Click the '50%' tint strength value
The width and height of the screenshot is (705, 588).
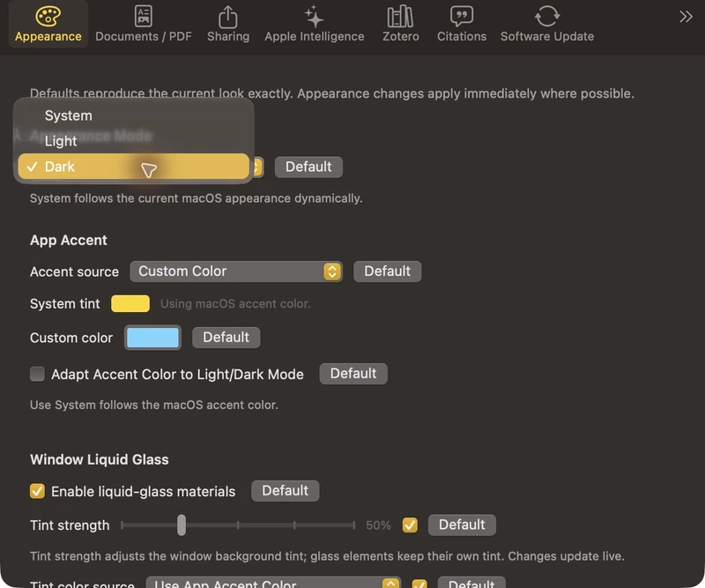(x=378, y=525)
